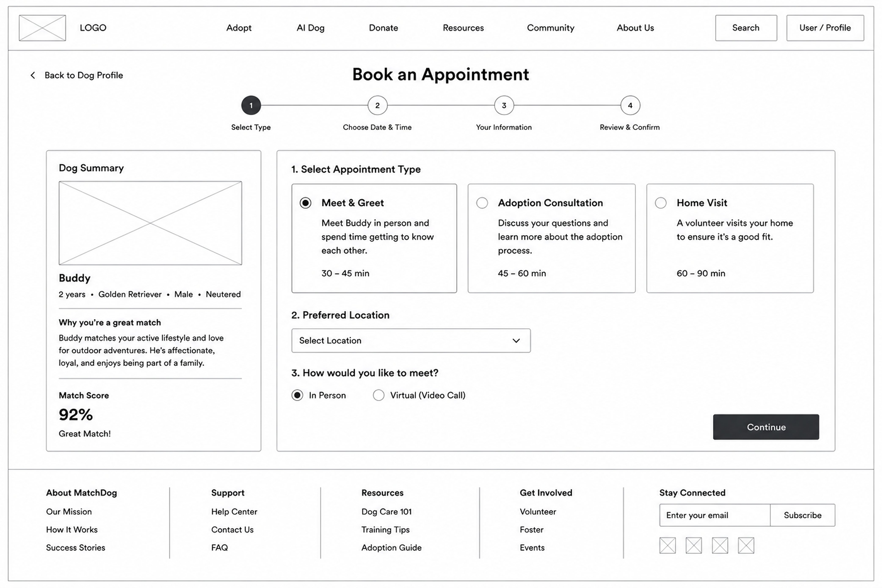The width and height of the screenshot is (882, 588).
Task: Click step 2 Choose Date & Time circle
Action: click(377, 105)
